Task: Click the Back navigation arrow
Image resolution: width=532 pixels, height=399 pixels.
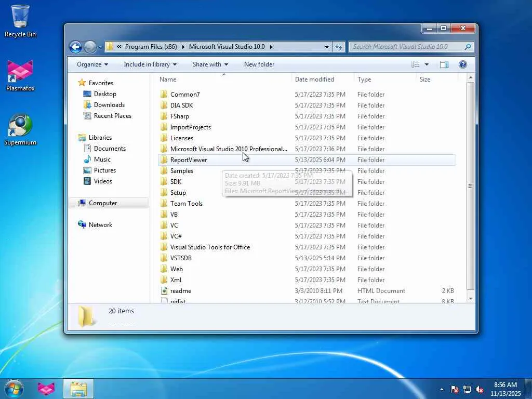Action: click(76, 47)
